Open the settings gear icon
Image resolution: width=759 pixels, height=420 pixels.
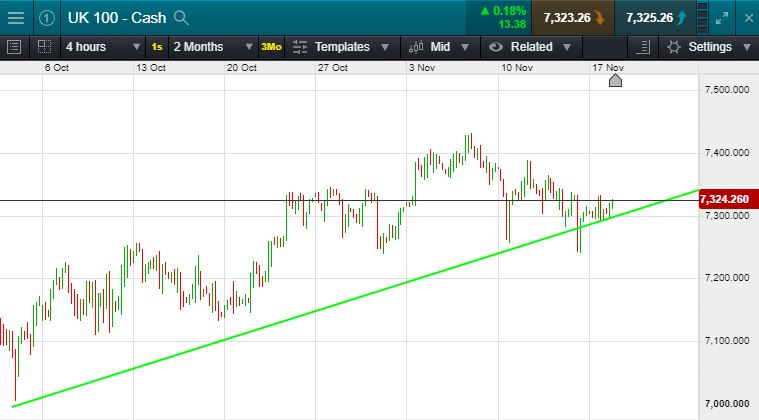[673, 47]
